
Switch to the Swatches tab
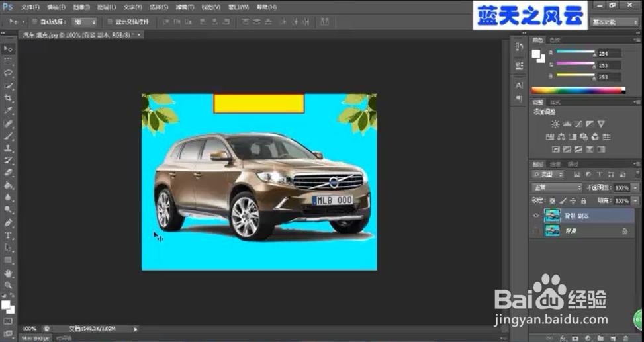click(x=555, y=40)
